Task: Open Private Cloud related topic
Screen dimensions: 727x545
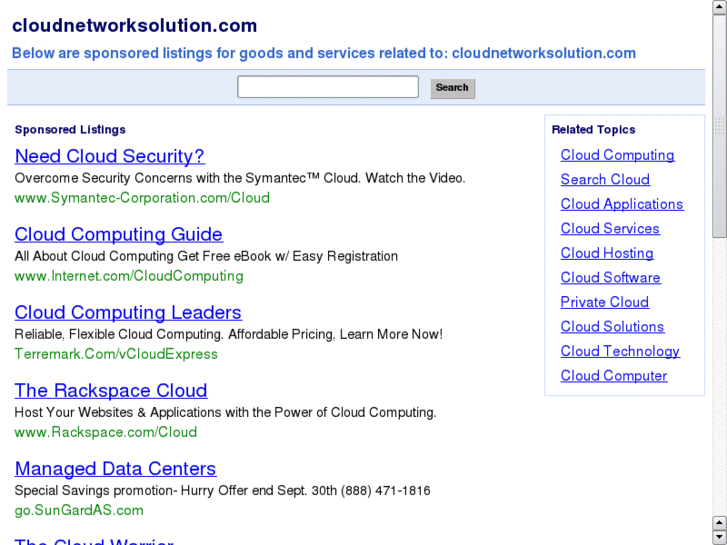Action: click(x=604, y=302)
